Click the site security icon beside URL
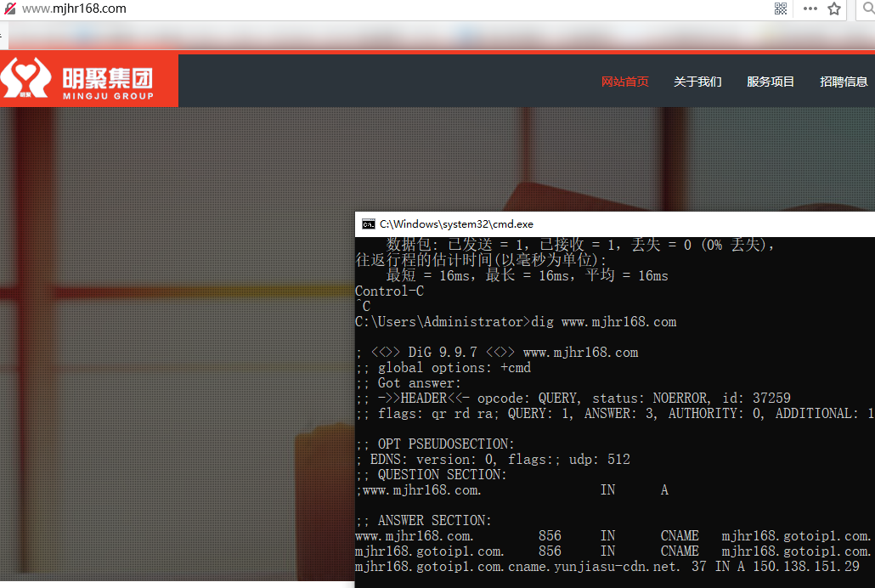875x588 pixels. click(9, 8)
